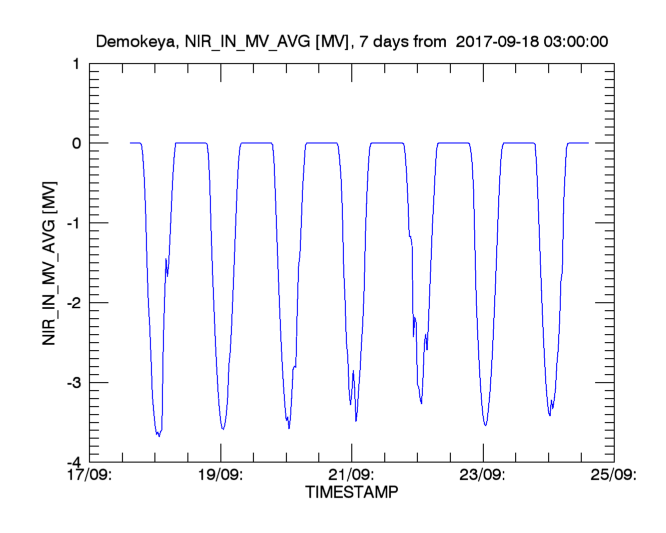Click the first trough of the blue curve
The image size is (666, 533).
tap(158, 435)
